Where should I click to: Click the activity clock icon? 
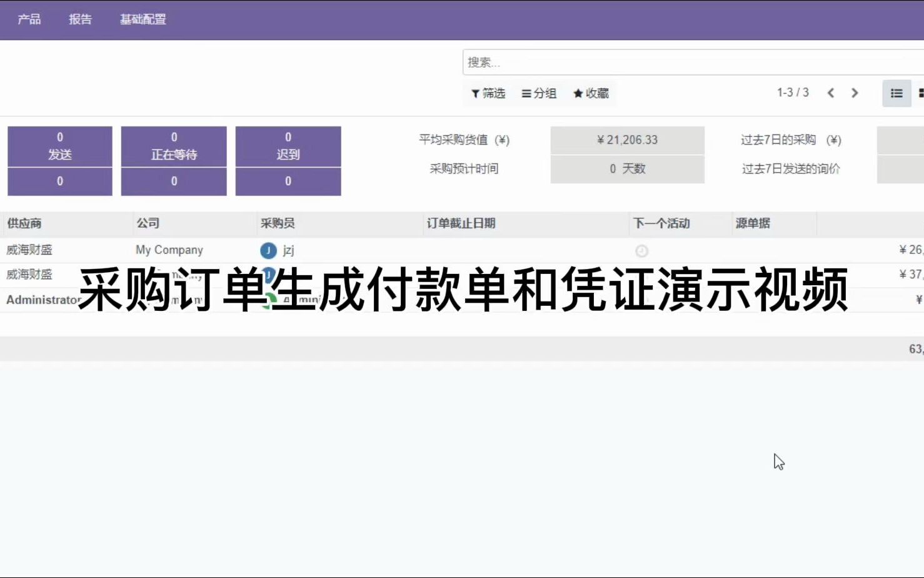(x=641, y=251)
